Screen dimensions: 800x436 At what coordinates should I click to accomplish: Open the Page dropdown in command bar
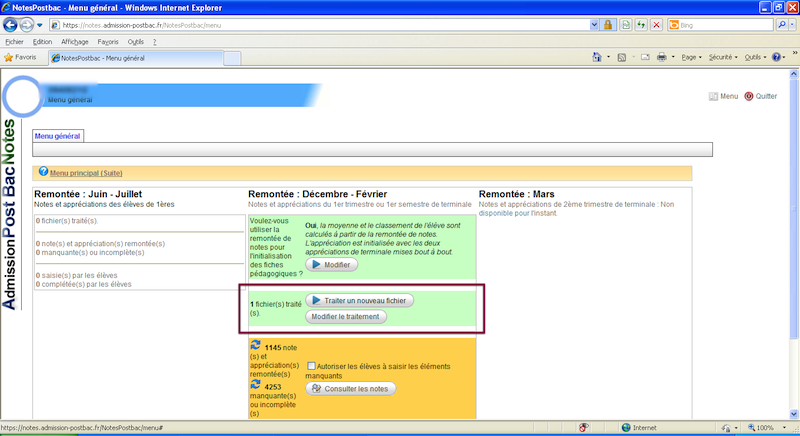(692, 57)
